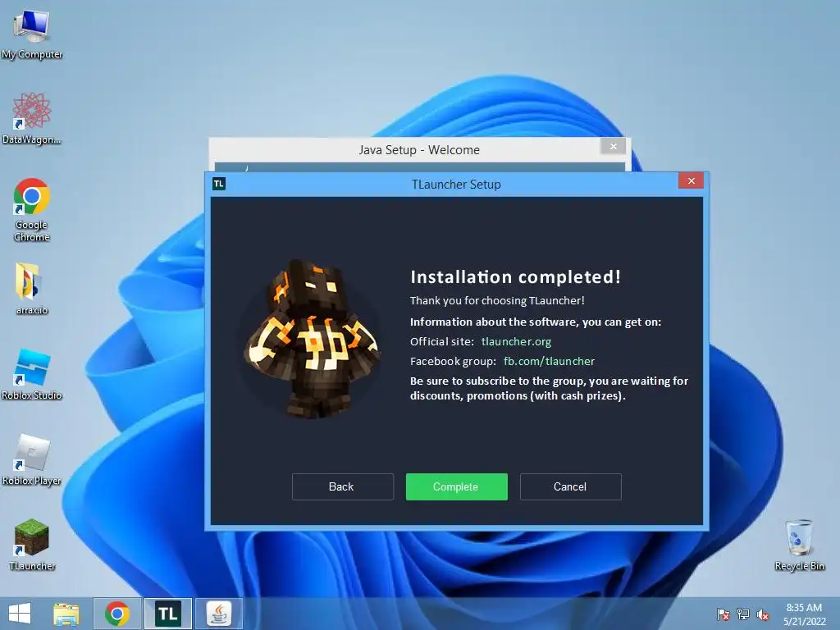This screenshot has height=630, width=840.
Task: Open the My Computer desktop icon
Action: [32, 34]
